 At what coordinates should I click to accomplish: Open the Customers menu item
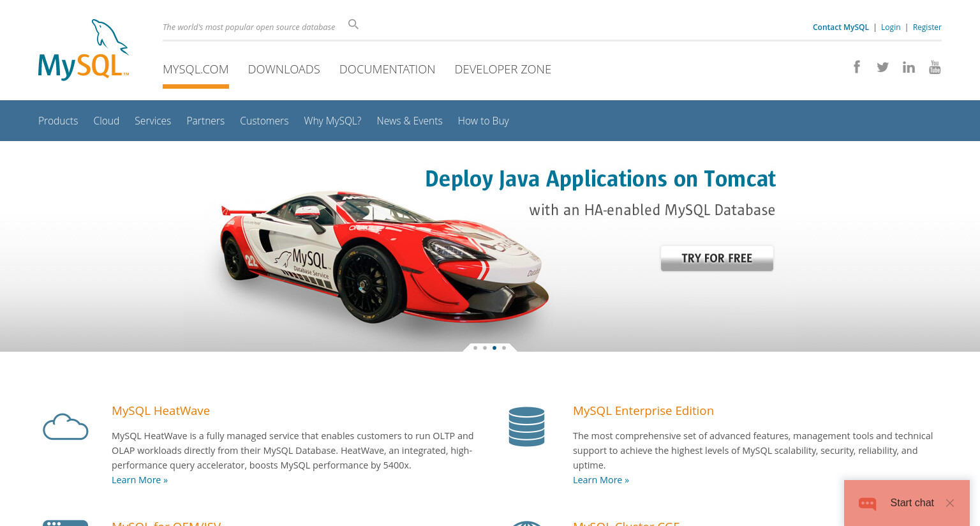click(264, 121)
